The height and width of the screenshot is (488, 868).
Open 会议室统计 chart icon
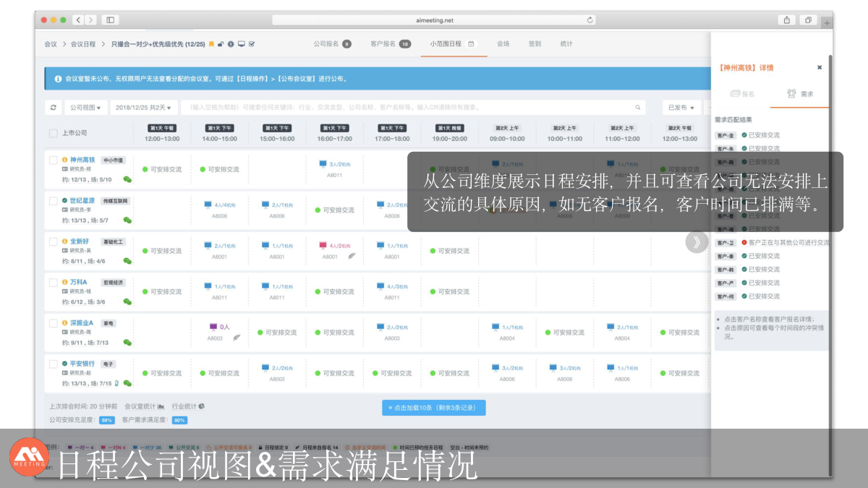tap(161, 406)
